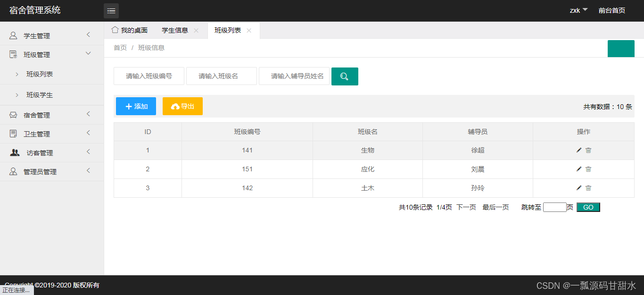Switch to the 学生信息 tab
The image size is (644, 295).
coord(175,30)
